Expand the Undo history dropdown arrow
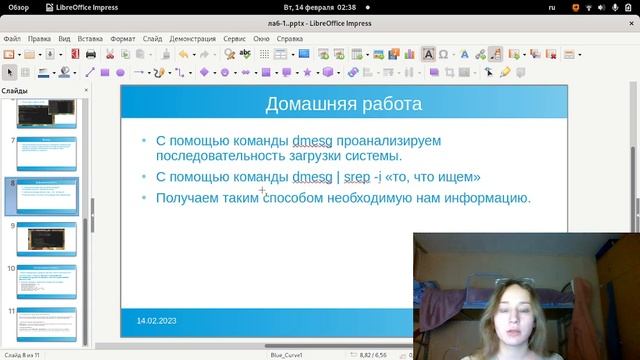The width and height of the screenshot is (640, 360). pyautogui.click(x=194, y=55)
